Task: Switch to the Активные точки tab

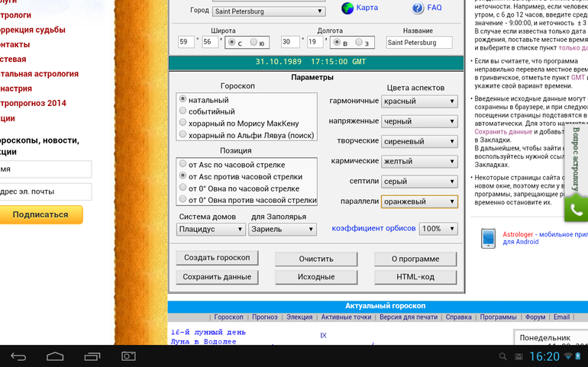Action: (346, 317)
